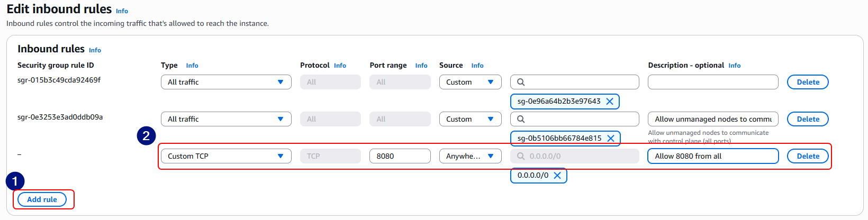Open Info link beside Description - optional
Viewport: 868px width, 220px height.
tap(734, 66)
